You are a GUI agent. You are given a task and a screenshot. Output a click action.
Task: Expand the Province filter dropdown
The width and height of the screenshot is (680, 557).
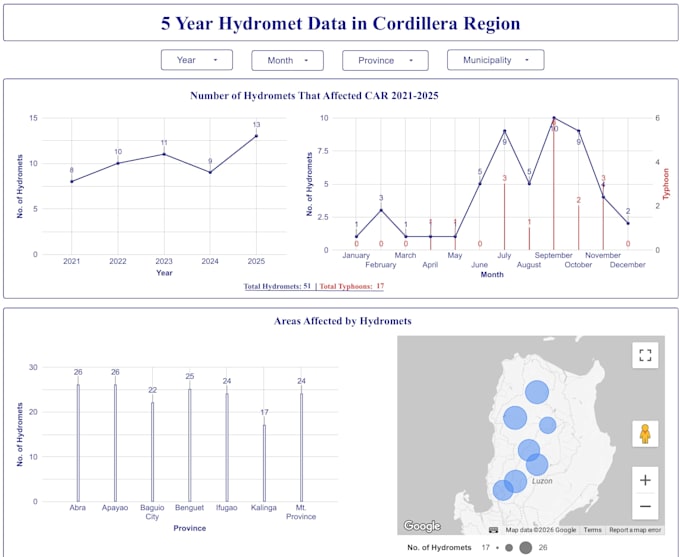(x=385, y=60)
